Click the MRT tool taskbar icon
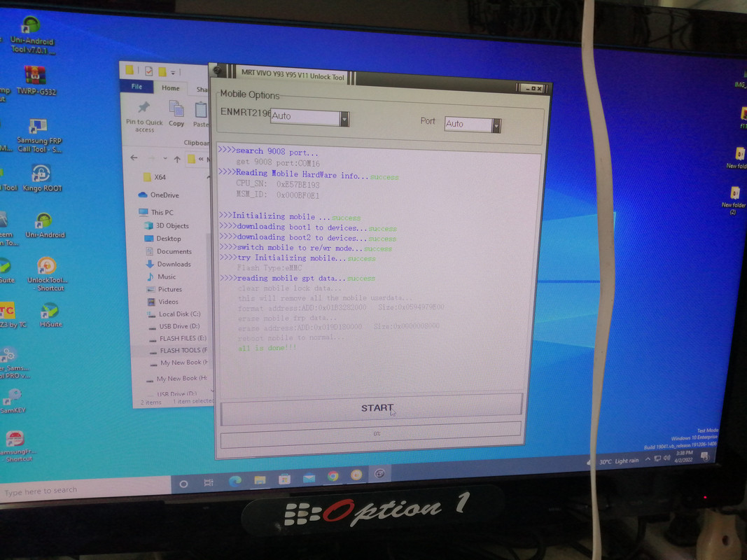Image resolution: width=747 pixels, height=560 pixels. pos(379,474)
